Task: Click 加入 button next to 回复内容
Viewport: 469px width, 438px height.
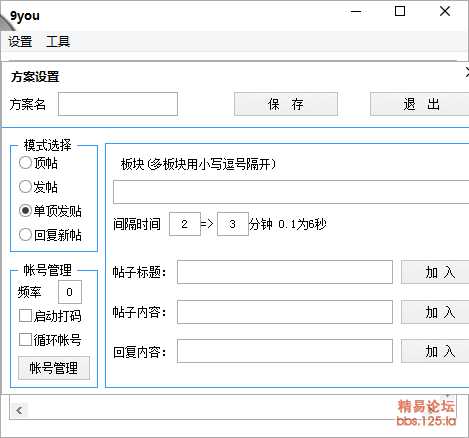Action: [x=435, y=351]
